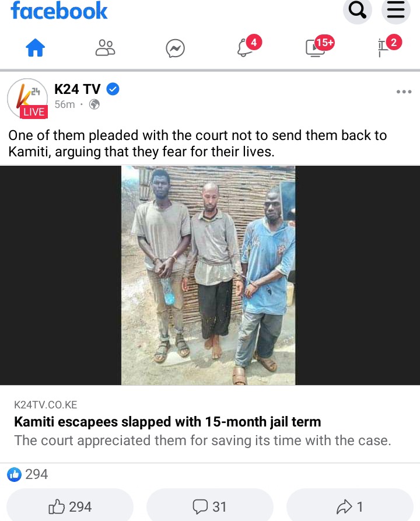Open the 56m post timestamp
Image resolution: width=420 pixels, height=521 pixels.
pos(65,104)
